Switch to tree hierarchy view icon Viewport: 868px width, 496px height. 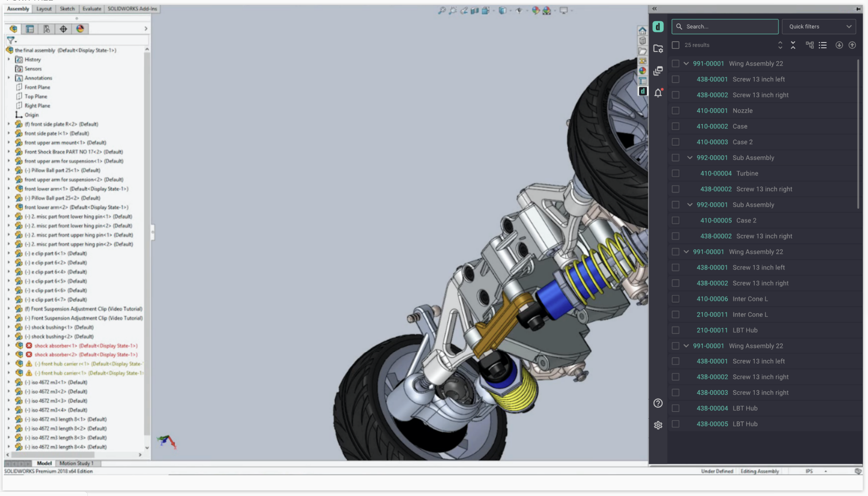810,45
